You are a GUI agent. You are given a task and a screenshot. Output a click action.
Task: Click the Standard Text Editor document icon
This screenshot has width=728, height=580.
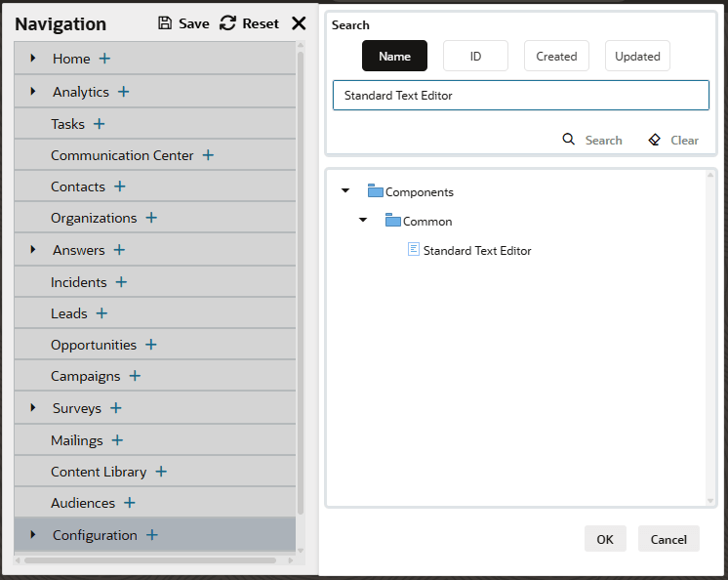pyautogui.click(x=413, y=249)
